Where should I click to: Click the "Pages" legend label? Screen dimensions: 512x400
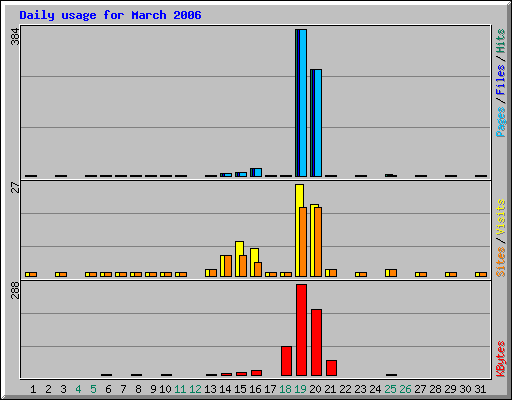[500, 122]
